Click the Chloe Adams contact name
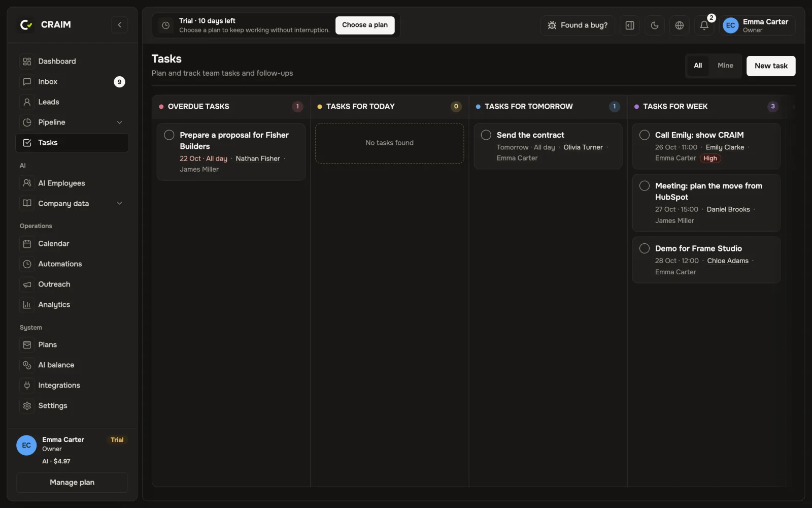812x508 pixels. 728,261
